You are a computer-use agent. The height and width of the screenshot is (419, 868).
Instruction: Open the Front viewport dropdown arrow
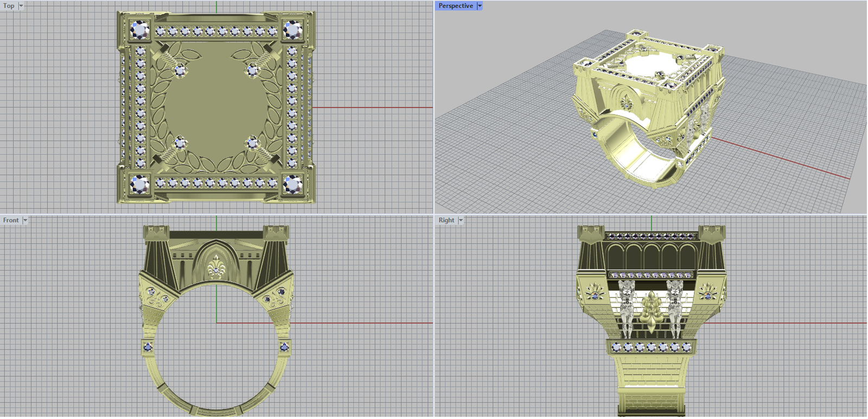(x=25, y=220)
